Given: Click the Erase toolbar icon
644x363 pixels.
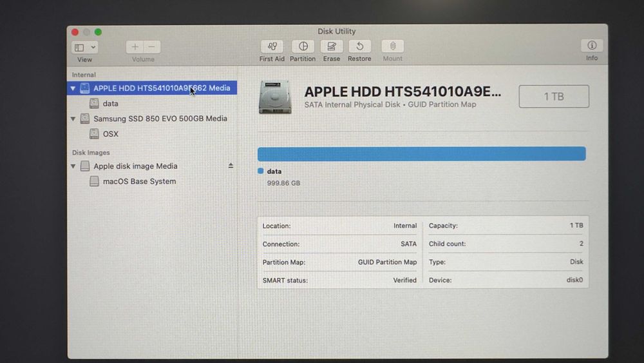Looking at the screenshot, I should coord(332,46).
